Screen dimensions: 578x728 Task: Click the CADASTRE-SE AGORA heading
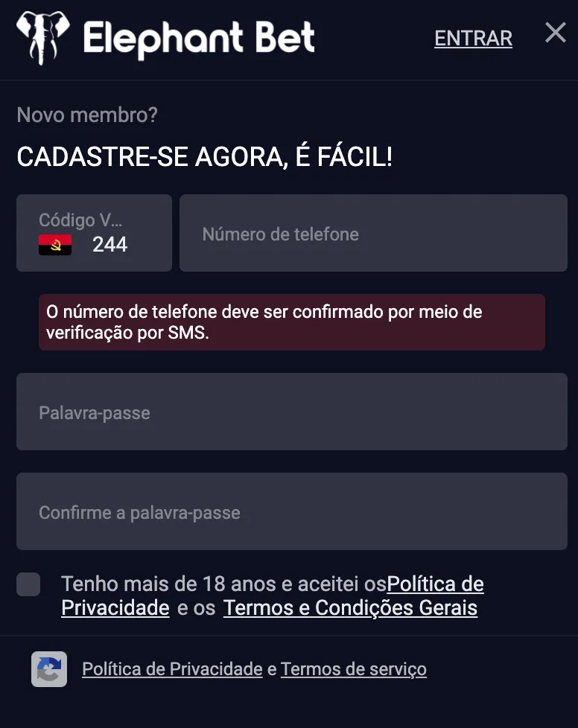pos(204,156)
